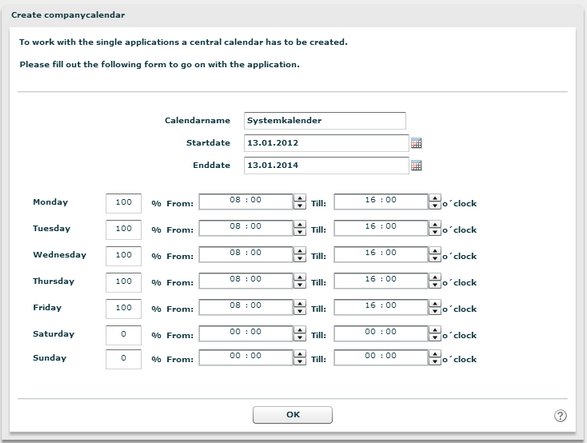The width and height of the screenshot is (587, 443).
Task: Open the Startdate calendar picker icon
Action: 416,143
